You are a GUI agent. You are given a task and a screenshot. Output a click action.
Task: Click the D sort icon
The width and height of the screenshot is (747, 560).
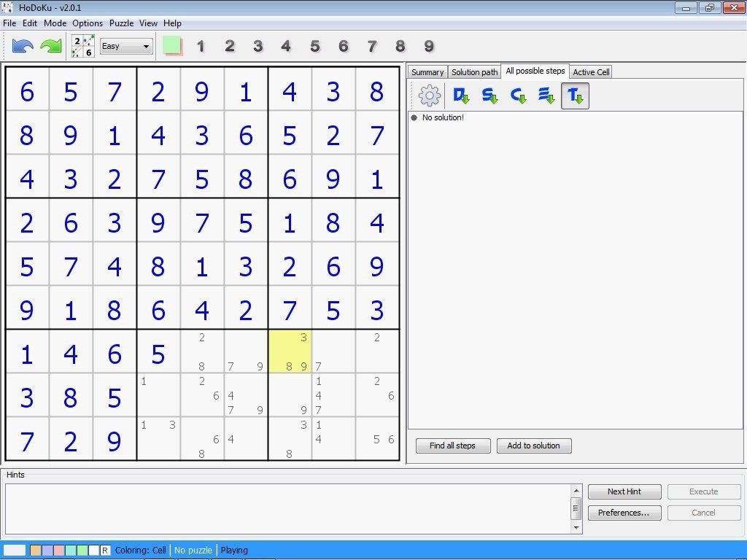tap(461, 96)
